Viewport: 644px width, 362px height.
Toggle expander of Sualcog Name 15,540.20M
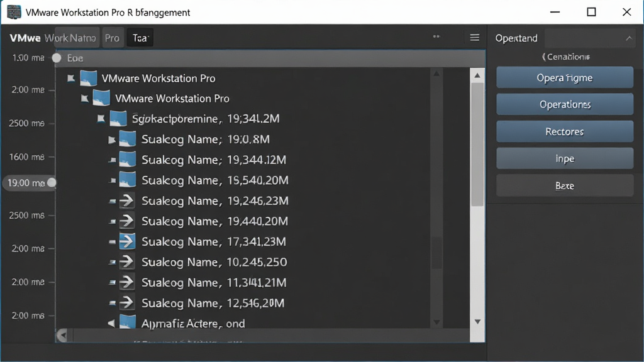point(113,180)
